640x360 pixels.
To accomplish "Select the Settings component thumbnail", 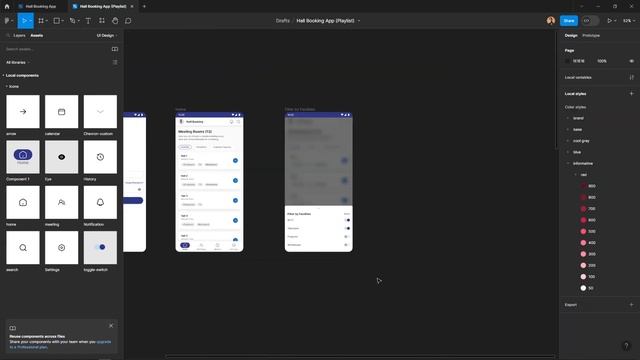I will (61, 247).
